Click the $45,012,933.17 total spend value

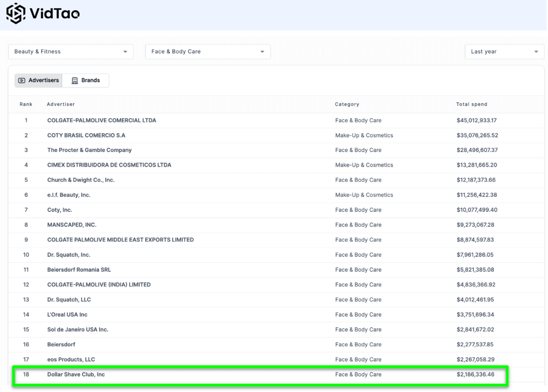click(x=477, y=120)
